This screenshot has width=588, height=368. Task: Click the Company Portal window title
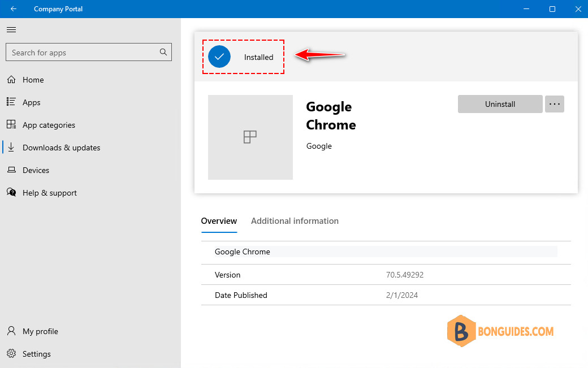click(x=58, y=9)
